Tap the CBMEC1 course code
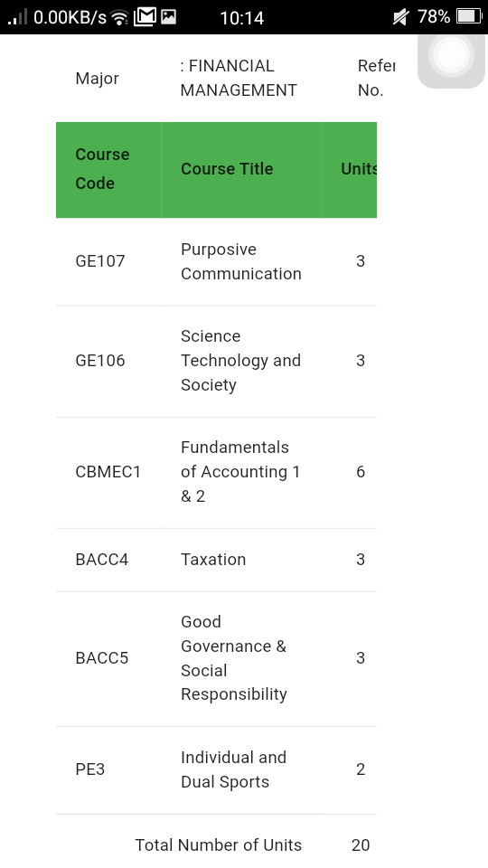The image size is (488, 868). click(x=108, y=472)
